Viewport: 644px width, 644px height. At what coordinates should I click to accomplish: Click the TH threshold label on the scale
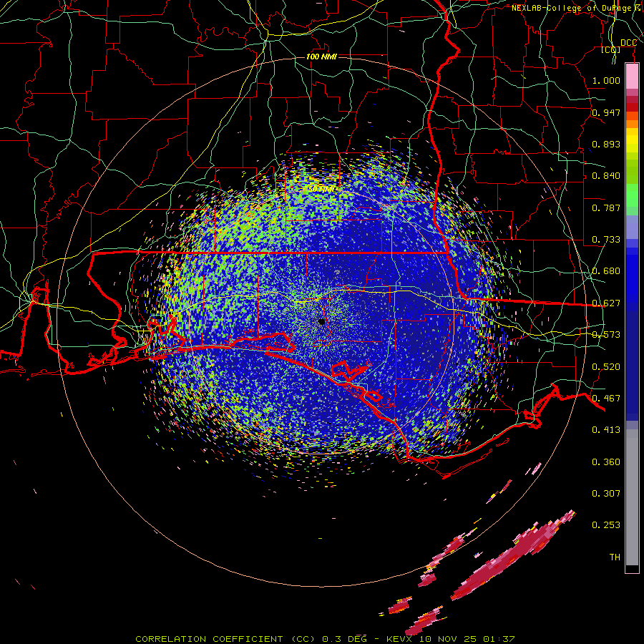[615, 557]
